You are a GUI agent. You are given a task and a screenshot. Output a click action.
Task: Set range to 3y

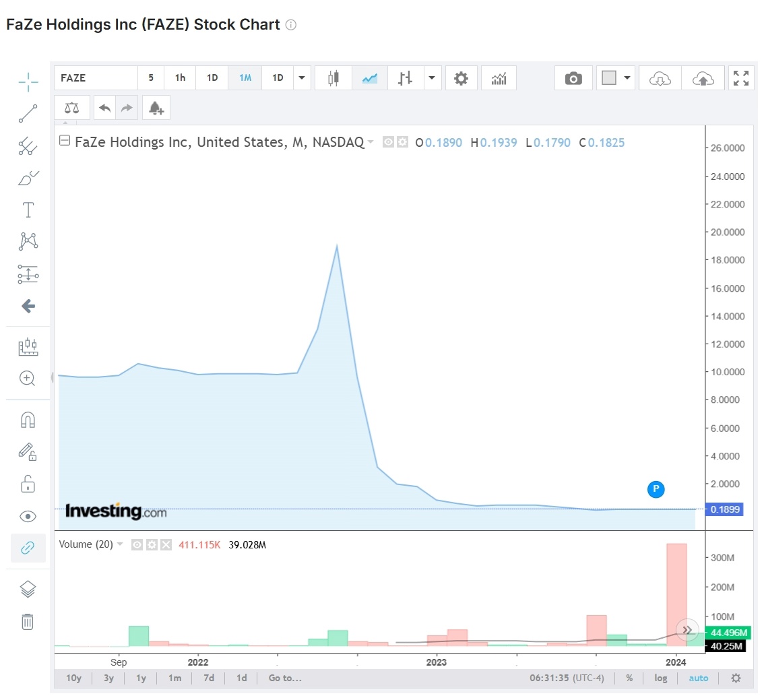pos(108,678)
